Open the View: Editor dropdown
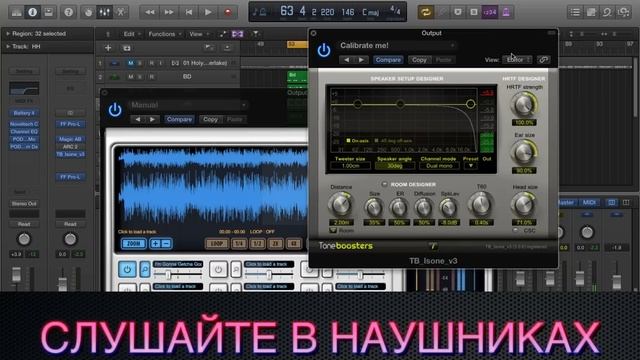This screenshot has height=360, width=640. click(x=517, y=60)
